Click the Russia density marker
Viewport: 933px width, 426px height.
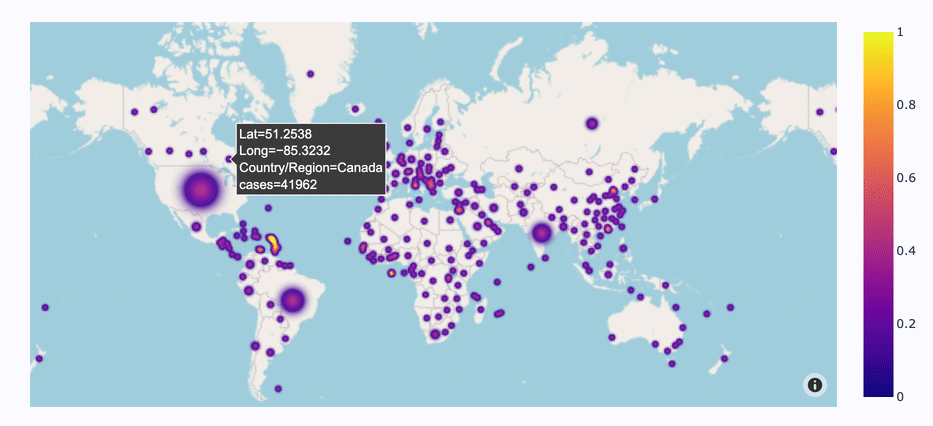tap(591, 124)
